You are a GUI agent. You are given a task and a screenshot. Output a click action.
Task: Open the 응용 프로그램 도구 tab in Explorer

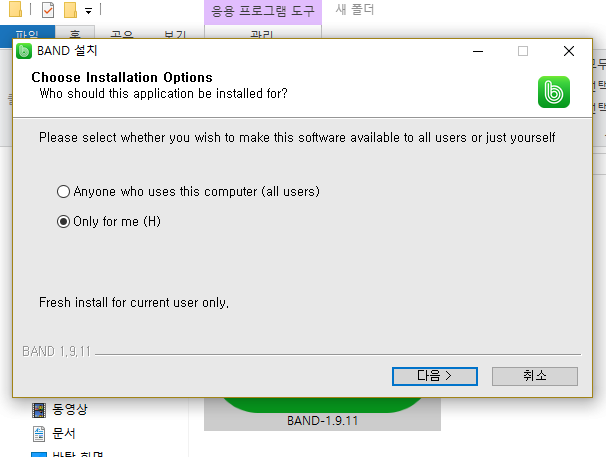coord(263,11)
